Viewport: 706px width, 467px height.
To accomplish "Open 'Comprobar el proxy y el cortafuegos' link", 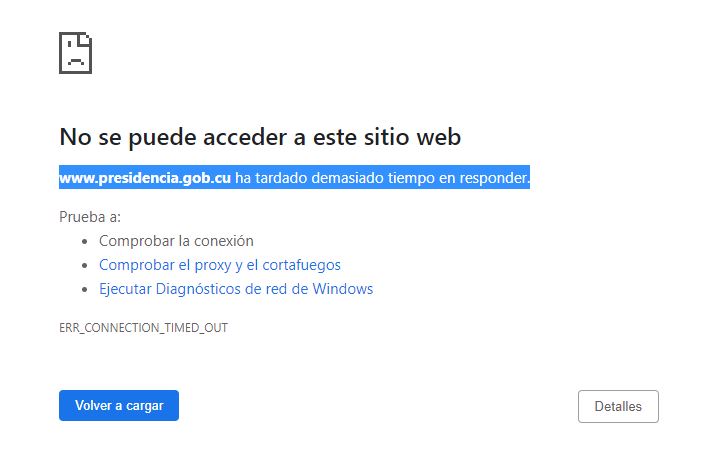I will point(220,265).
